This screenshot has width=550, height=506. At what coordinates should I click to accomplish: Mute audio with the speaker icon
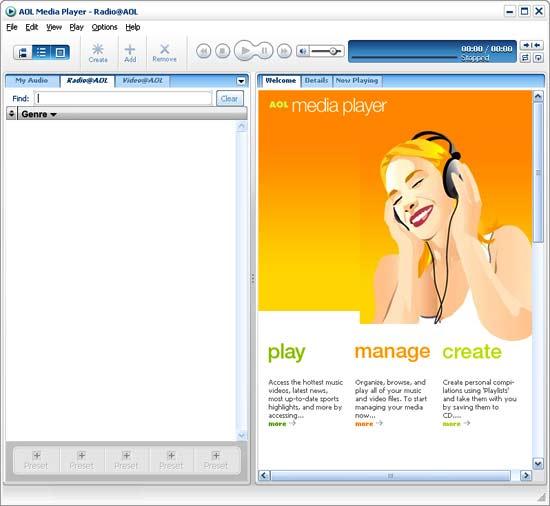point(303,52)
